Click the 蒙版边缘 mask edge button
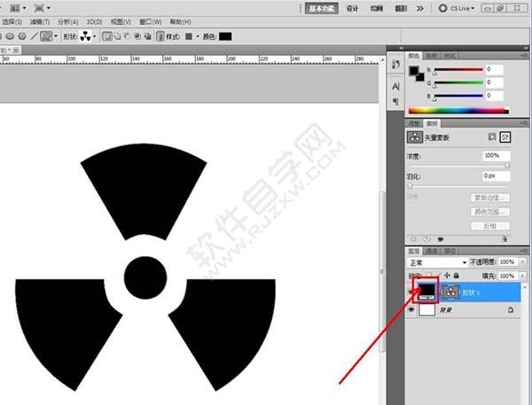Viewport: 532px width, 405px height. click(490, 198)
